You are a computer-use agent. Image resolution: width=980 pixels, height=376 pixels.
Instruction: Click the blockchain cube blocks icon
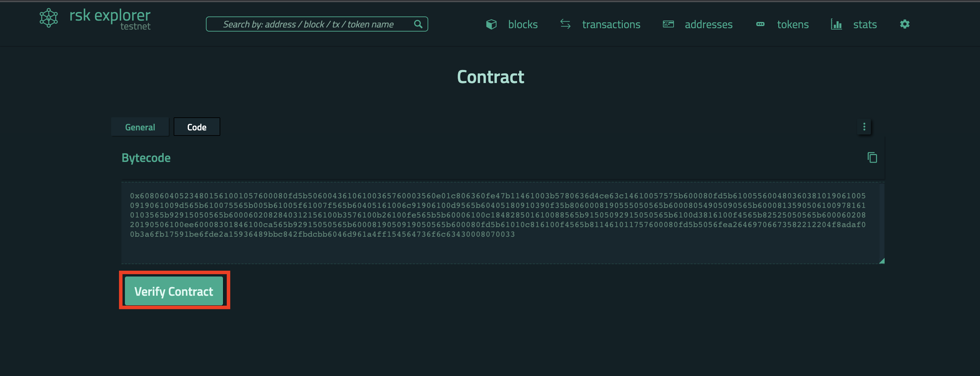point(492,24)
